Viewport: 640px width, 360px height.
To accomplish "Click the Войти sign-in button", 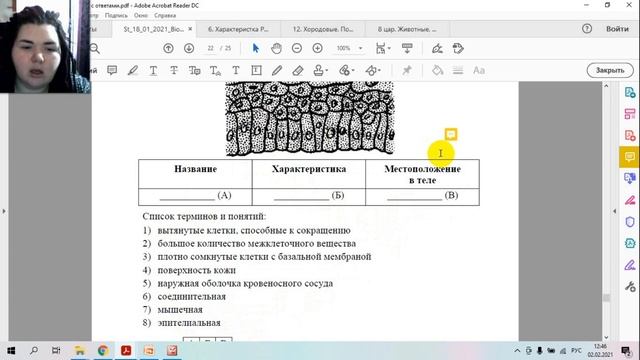I will click(617, 29).
